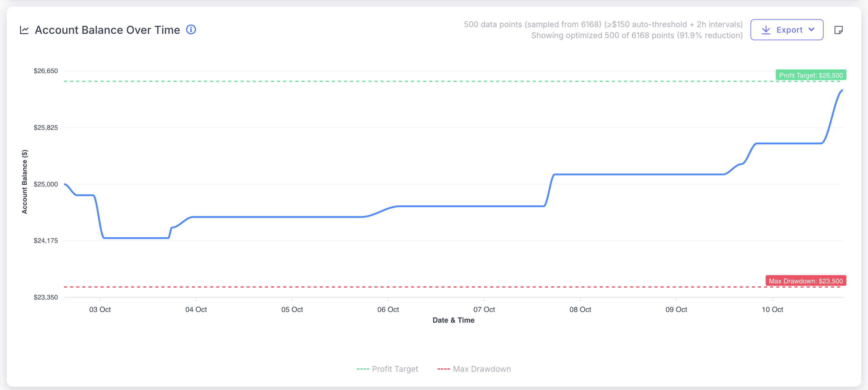Click the Export button

click(787, 30)
